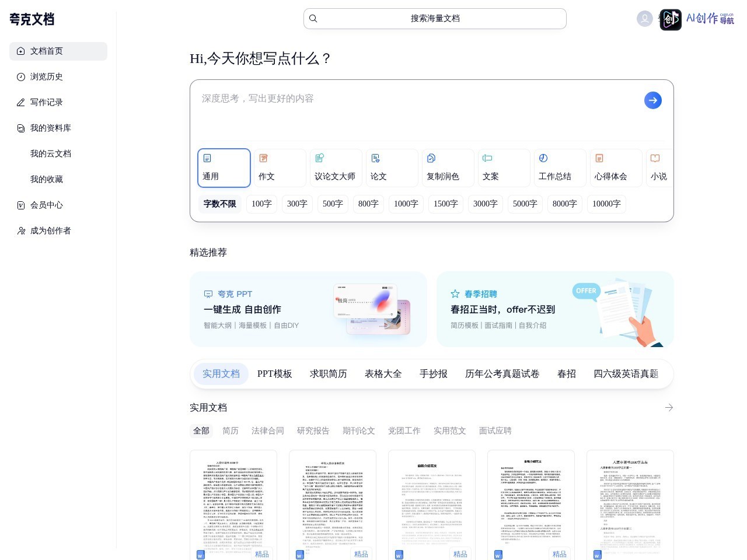Open 我的收藏 in the sidebar
The width and height of the screenshot is (747, 560).
click(x=47, y=180)
